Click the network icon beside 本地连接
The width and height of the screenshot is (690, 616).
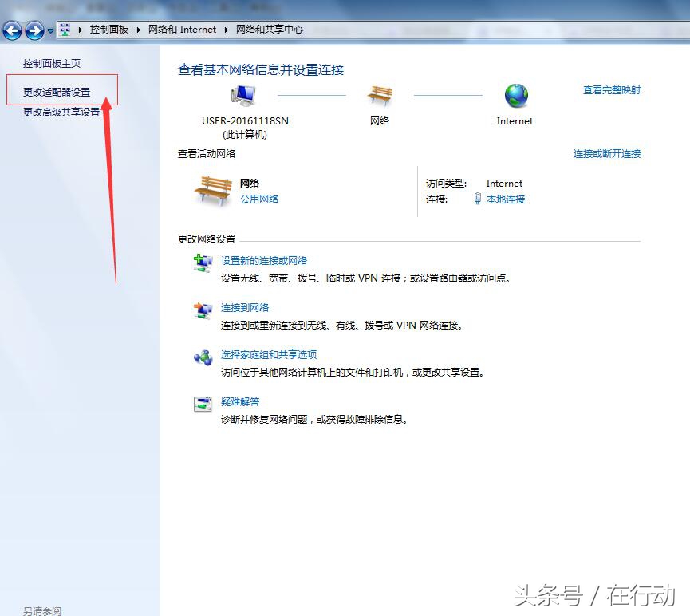coord(476,199)
